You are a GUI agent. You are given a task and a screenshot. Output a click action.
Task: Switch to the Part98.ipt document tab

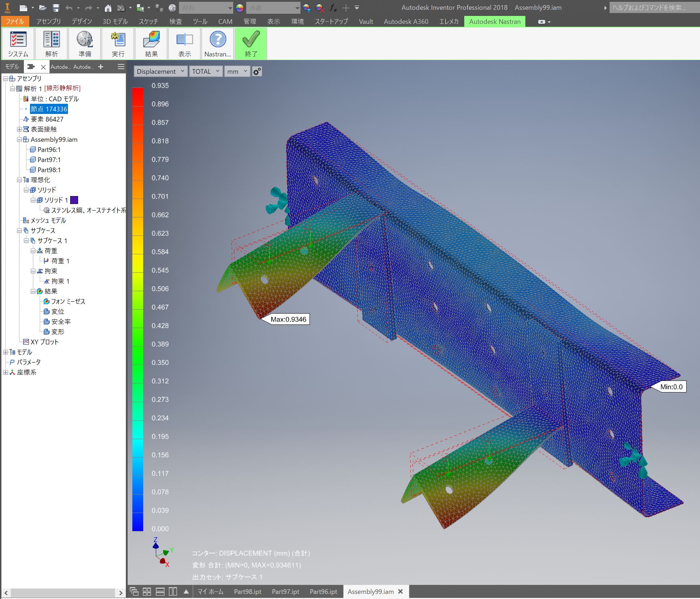248,591
